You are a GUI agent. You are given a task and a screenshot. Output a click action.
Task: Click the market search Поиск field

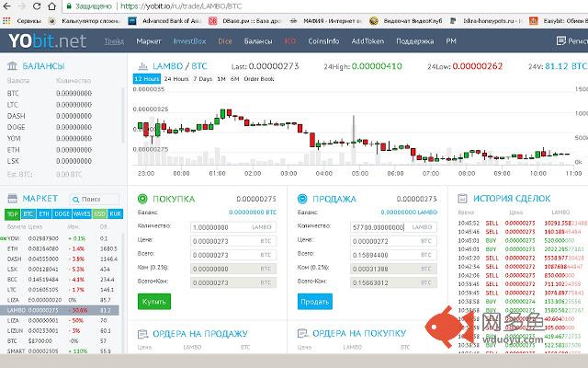coord(95,200)
